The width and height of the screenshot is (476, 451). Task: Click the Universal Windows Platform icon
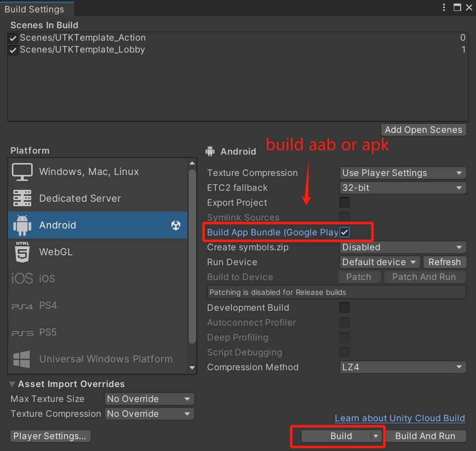coord(22,359)
